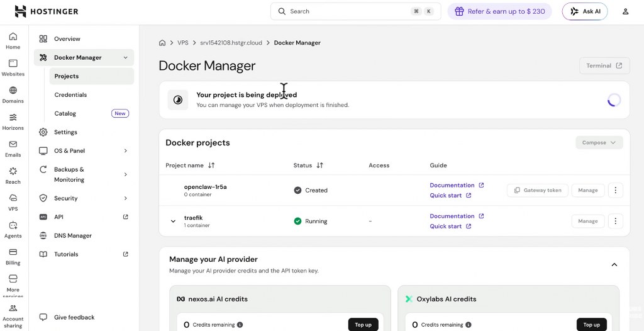This screenshot has height=331, width=644.
Task: Click the New badge beside Catalog
Action: 120,113
